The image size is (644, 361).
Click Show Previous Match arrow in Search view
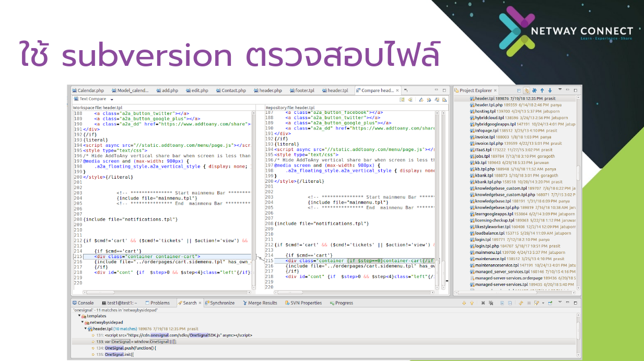[472, 303]
